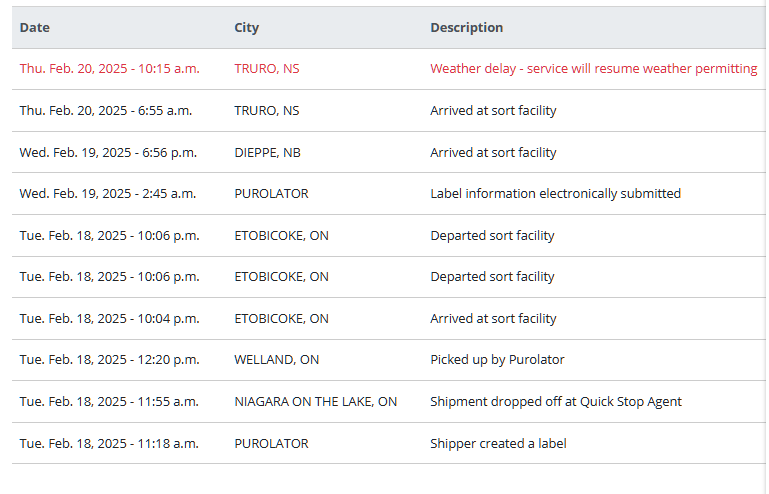This screenshot has width=769, height=494.
Task: Click the Description column header
Action: pyautogui.click(x=466, y=28)
